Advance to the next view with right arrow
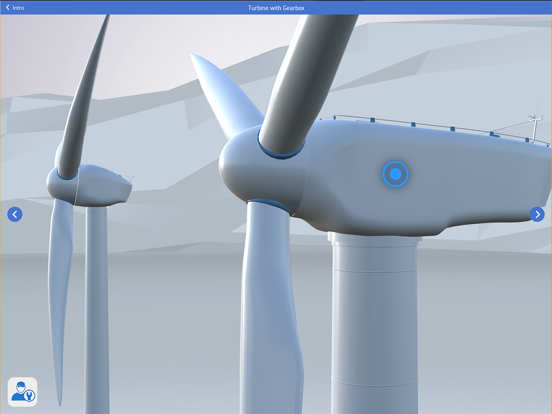This screenshot has height=414, width=552. click(x=537, y=214)
